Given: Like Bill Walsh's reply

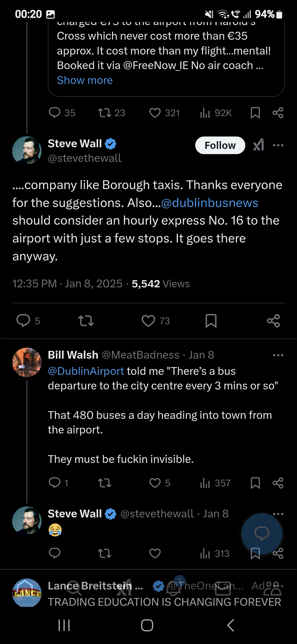Looking at the screenshot, I should click(155, 483).
